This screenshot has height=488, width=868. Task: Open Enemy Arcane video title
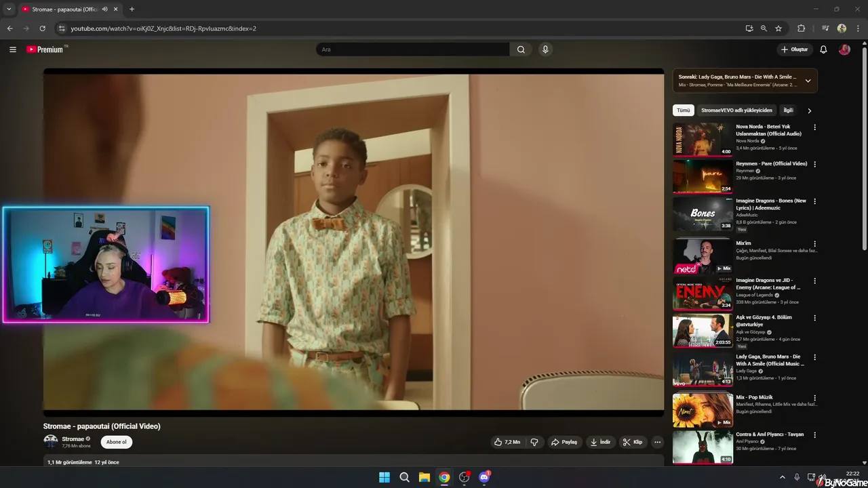pos(768,284)
